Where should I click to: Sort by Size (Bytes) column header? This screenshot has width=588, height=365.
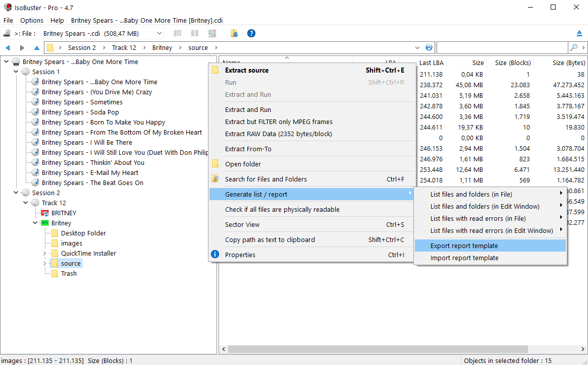[x=560, y=63]
